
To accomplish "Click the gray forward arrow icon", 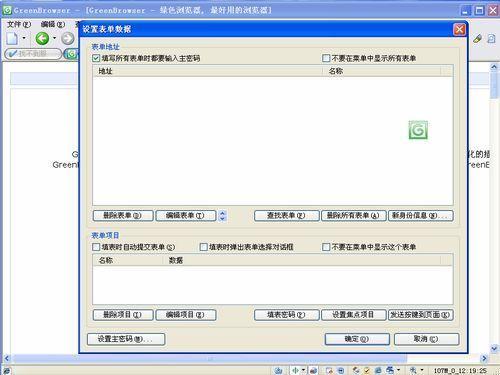I will click(x=68, y=38).
